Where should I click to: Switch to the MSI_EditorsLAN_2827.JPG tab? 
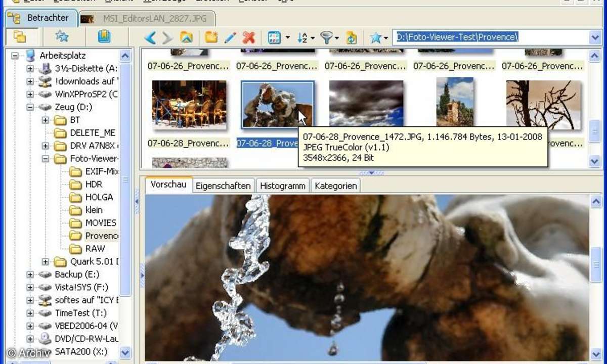pos(147,19)
